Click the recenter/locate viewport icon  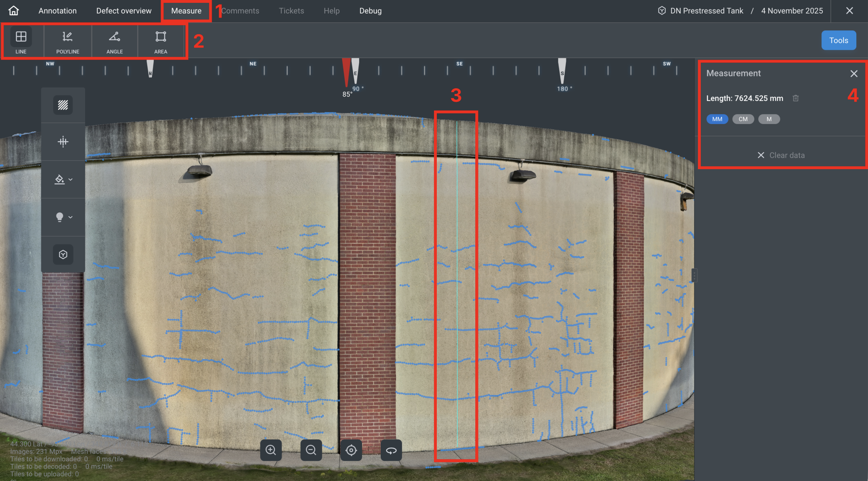tap(351, 450)
